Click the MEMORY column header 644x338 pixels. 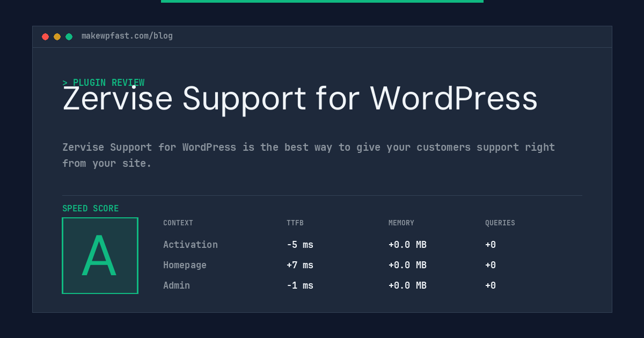[401, 223]
